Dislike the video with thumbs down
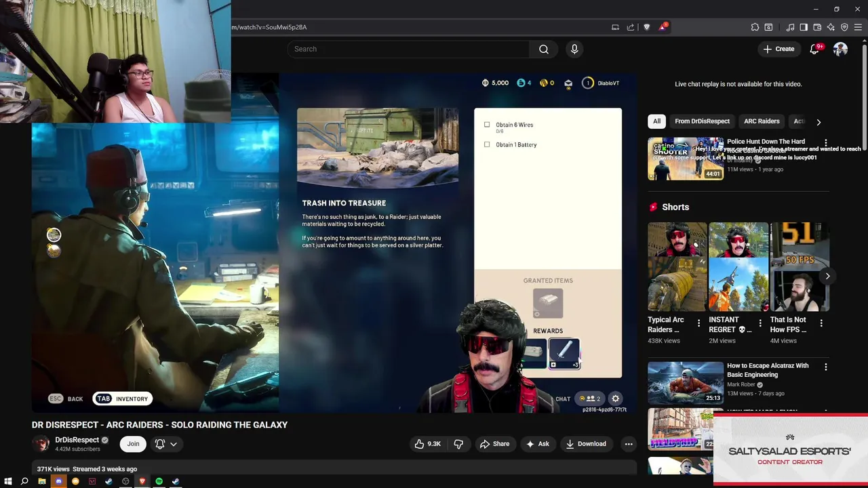 [x=458, y=444]
